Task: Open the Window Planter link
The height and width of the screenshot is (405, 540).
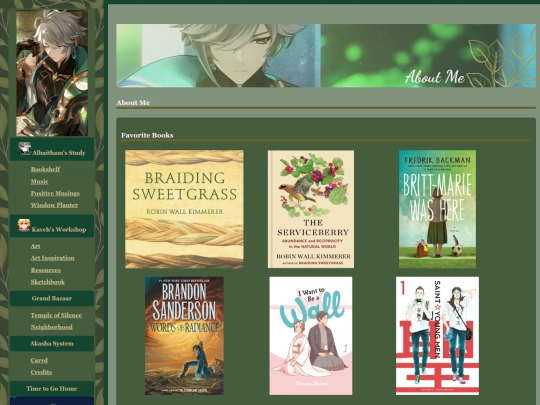Action: (54, 205)
